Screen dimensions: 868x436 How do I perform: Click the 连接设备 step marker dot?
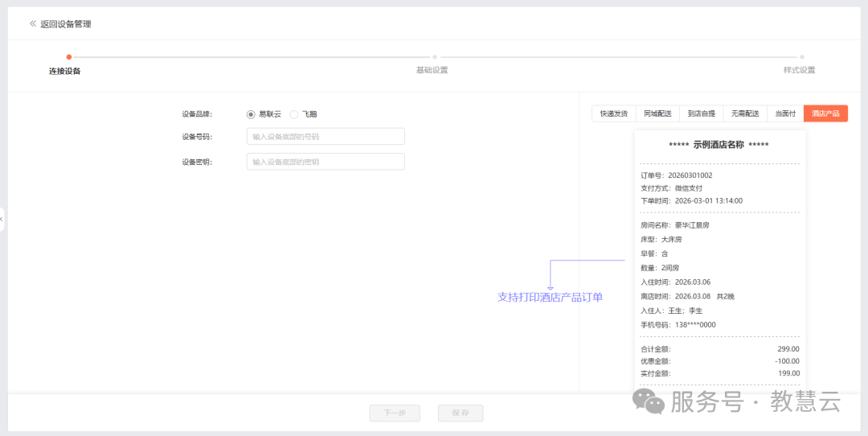pos(69,57)
